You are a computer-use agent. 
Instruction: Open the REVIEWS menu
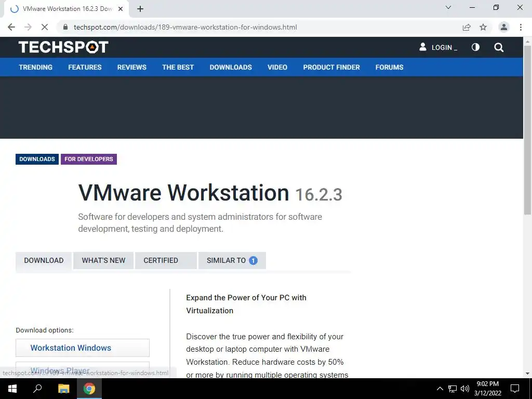(x=131, y=67)
